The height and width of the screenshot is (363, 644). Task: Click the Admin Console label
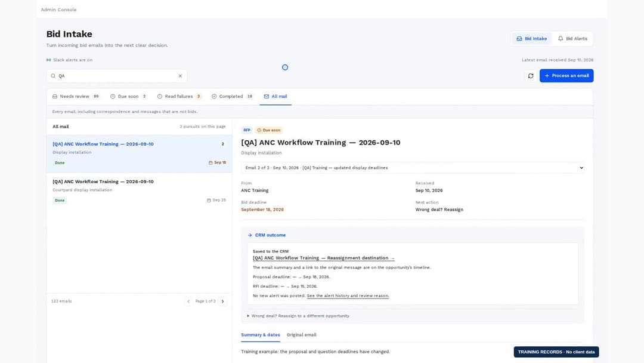pyautogui.click(x=58, y=10)
